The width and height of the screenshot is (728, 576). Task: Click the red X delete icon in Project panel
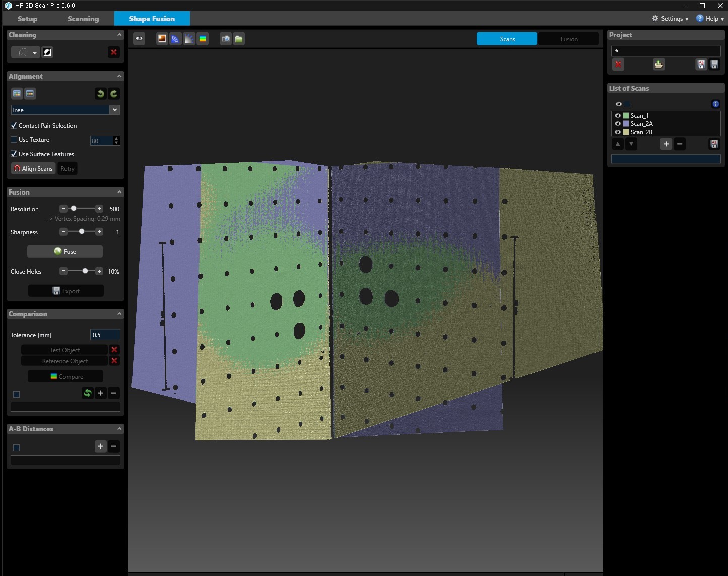618,65
